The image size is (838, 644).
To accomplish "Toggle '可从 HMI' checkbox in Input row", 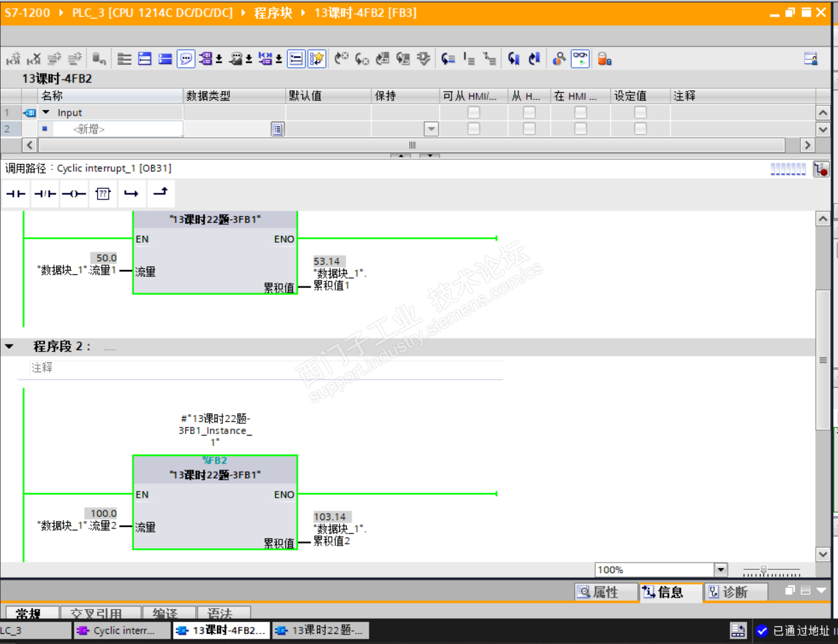I will 473,112.
